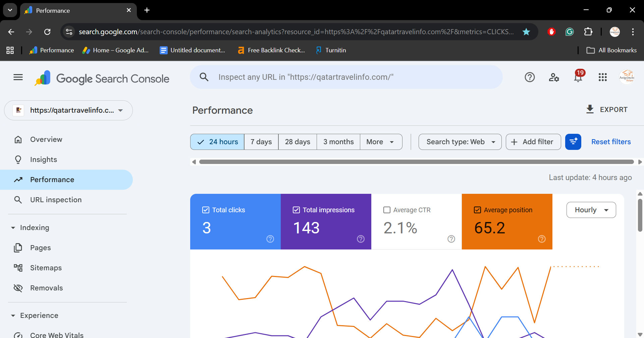This screenshot has height=338, width=644.
Task: Open the More date ranges dropdown
Action: (x=381, y=142)
